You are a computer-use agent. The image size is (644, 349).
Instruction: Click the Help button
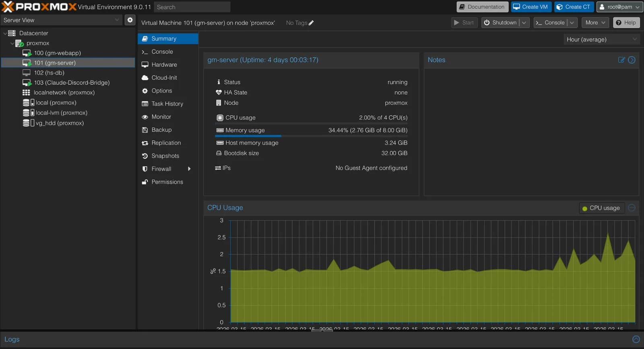tap(626, 23)
